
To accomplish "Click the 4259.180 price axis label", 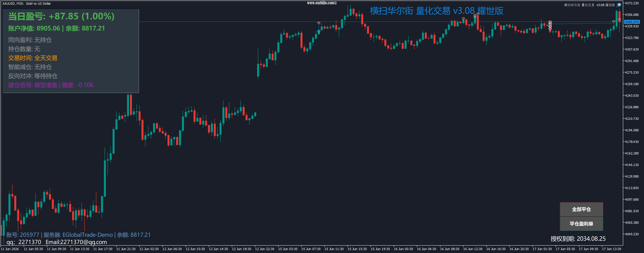I will coord(632,84).
